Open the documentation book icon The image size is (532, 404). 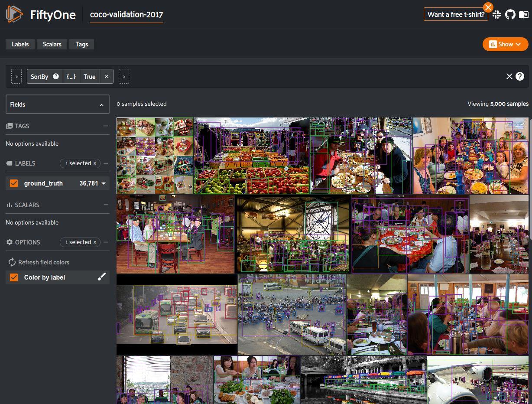tap(523, 15)
